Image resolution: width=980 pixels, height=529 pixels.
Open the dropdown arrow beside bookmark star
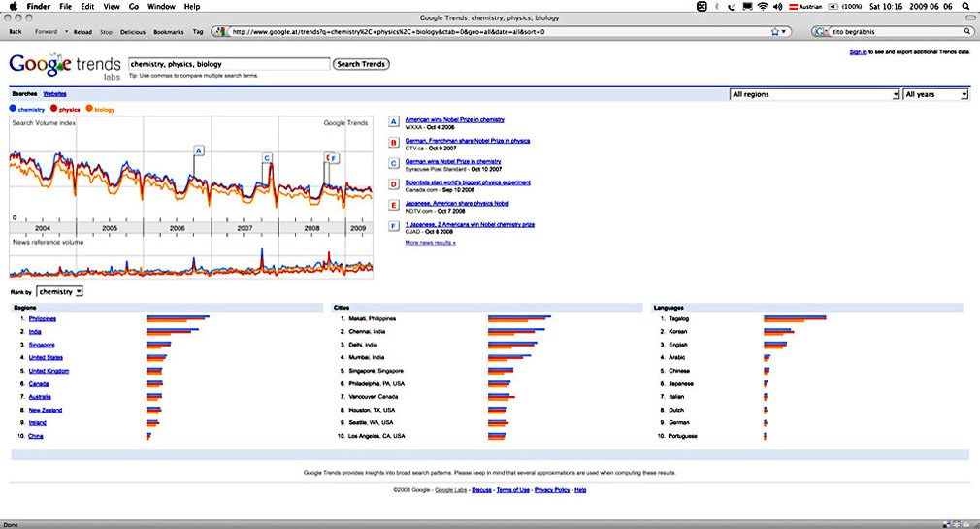pyautogui.click(x=784, y=31)
